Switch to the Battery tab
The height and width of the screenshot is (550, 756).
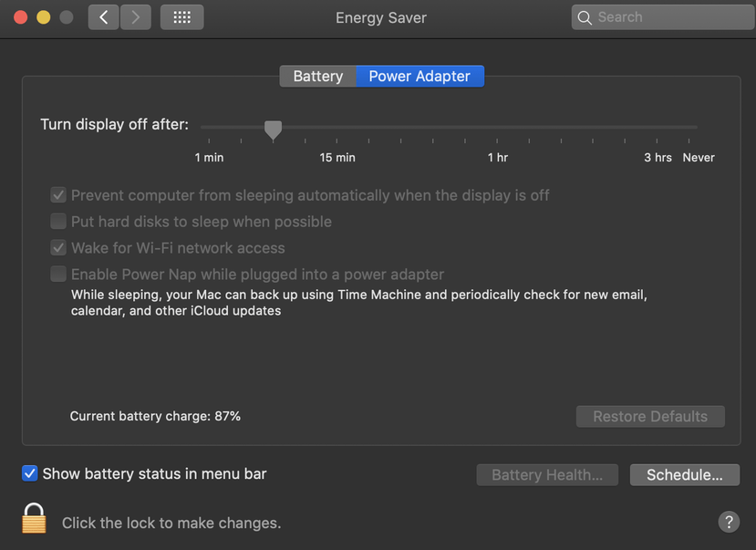[x=317, y=77]
